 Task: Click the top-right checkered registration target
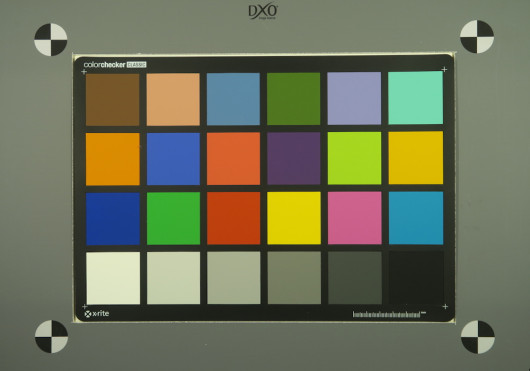pyautogui.click(x=477, y=36)
